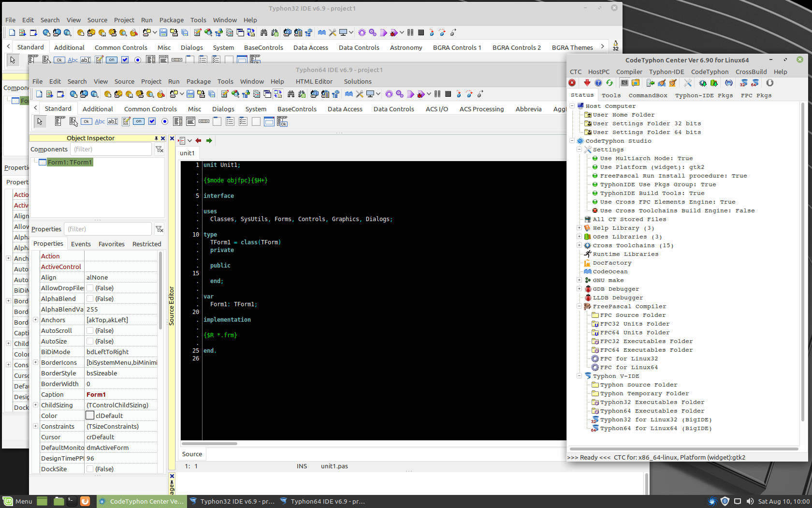Viewport: 812px width, 508px height.
Task: Click the binoculars find icon in Typhon64 toolbar
Action: click(291, 94)
